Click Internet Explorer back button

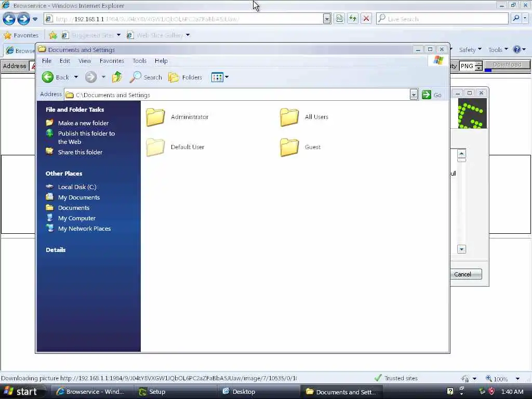(9, 19)
